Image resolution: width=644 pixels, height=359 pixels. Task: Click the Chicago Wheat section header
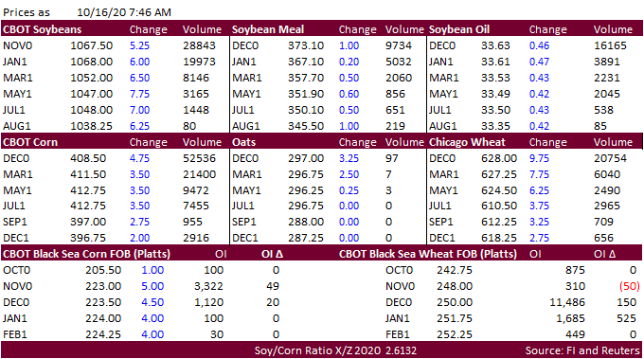(x=467, y=142)
